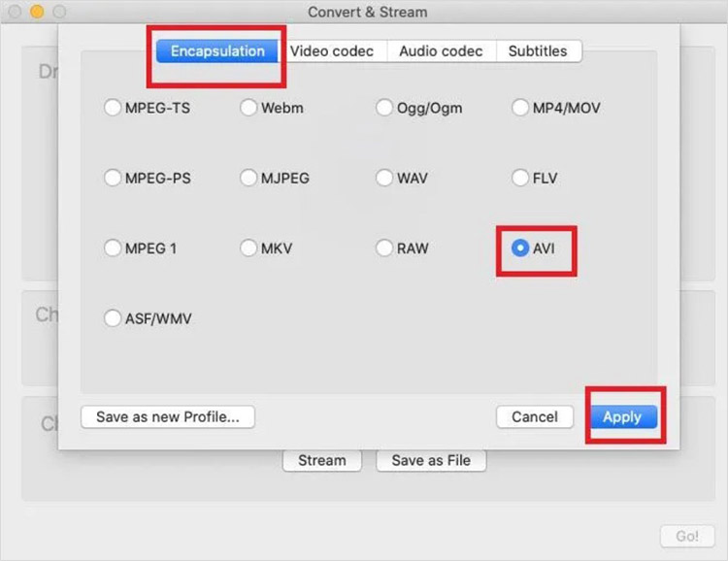Minimize the Convert & Stream window

point(37,12)
